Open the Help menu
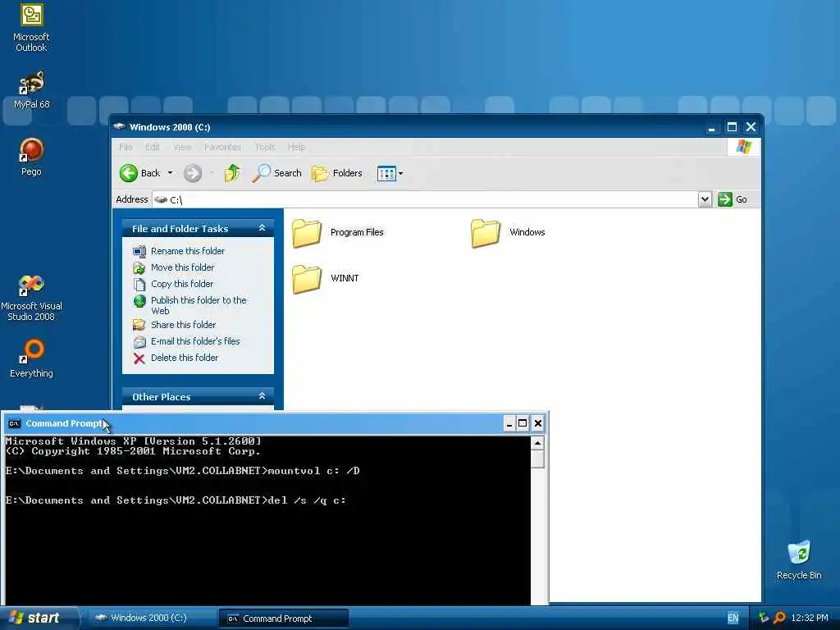This screenshot has width=840, height=630. (x=296, y=147)
